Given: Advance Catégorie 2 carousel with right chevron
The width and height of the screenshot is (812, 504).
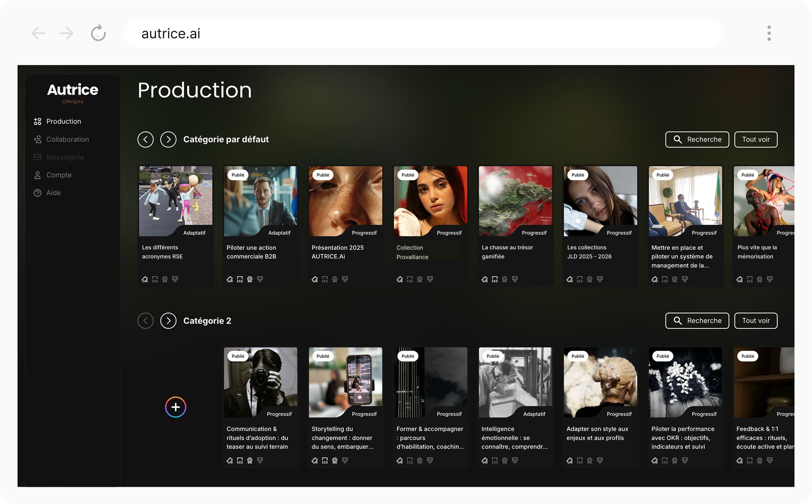Looking at the screenshot, I should point(168,321).
